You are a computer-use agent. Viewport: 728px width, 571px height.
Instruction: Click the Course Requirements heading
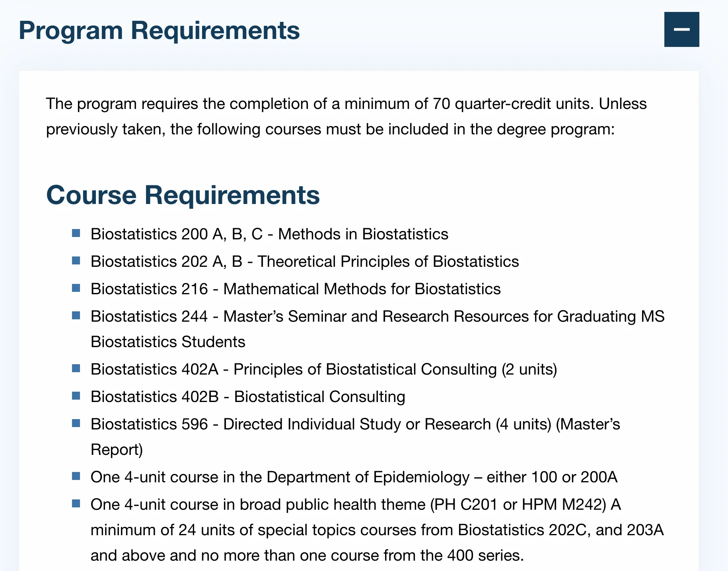point(183,195)
